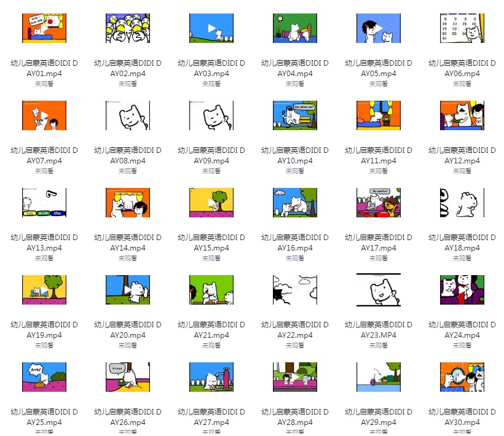Viewport: 504px width, 436px height.
Task: Select file name 幼儿启蒙英语DIDI DAY02.mp4
Action: tap(128, 68)
